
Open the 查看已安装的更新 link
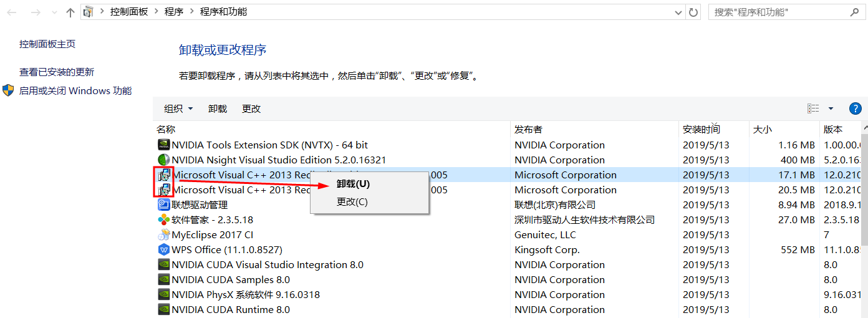tap(57, 72)
